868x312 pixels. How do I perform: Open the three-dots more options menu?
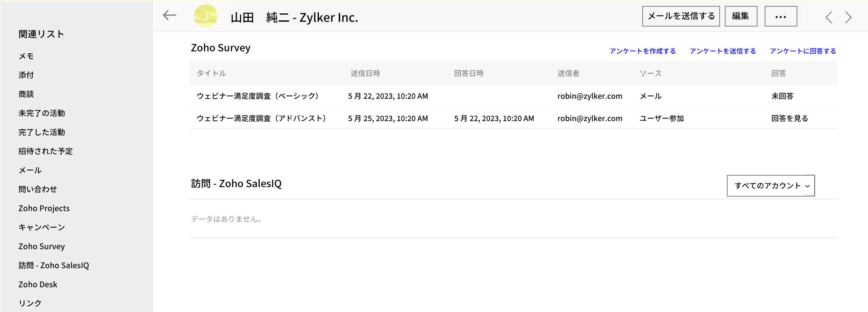780,16
